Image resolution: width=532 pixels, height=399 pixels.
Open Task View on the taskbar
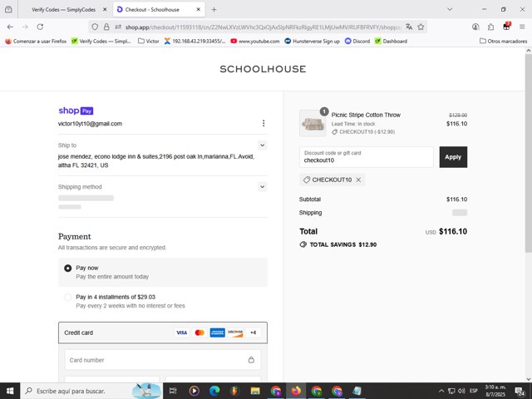click(x=173, y=391)
